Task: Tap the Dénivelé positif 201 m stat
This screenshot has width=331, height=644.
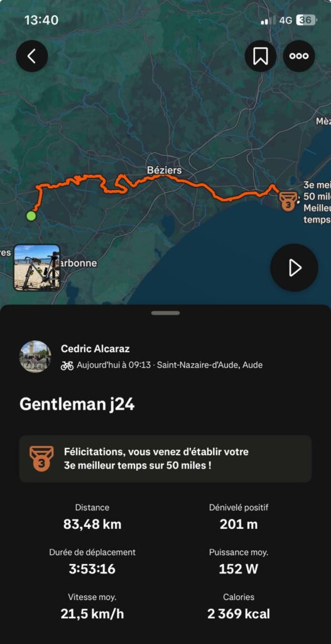Action: 239,518
